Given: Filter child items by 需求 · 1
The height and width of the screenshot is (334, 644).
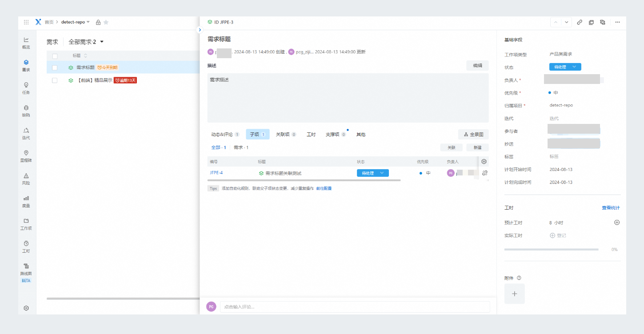Looking at the screenshot, I should coord(241,147).
